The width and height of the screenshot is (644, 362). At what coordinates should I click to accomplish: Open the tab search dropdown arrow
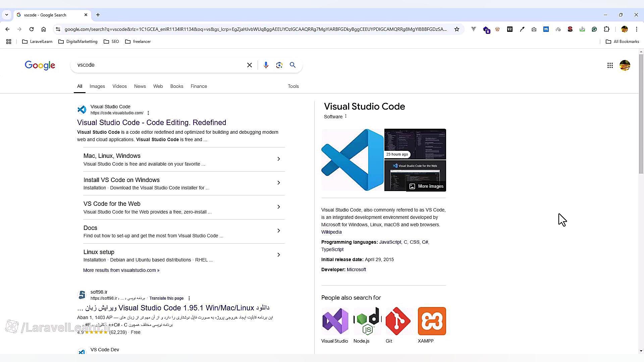pyautogui.click(x=7, y=15)
